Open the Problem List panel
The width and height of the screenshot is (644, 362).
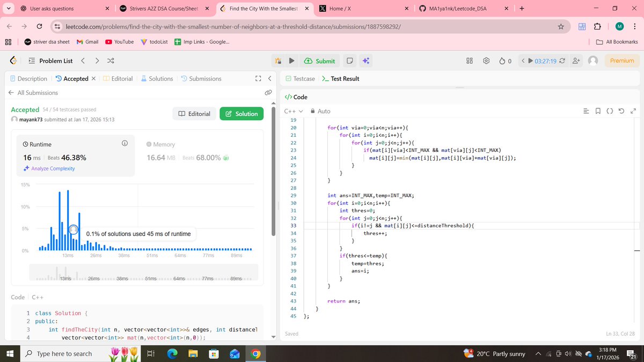point(49,61)
